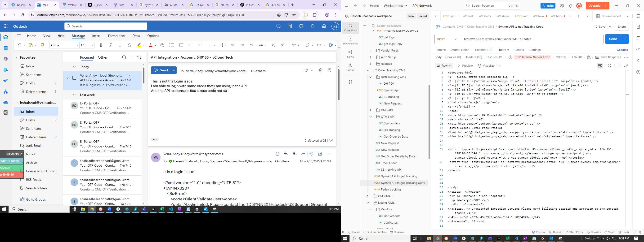Image resolution: width=644 pixels, height=242 pixels.
Task: Open Scripts tab in Postman request
Action: point(519,50)
